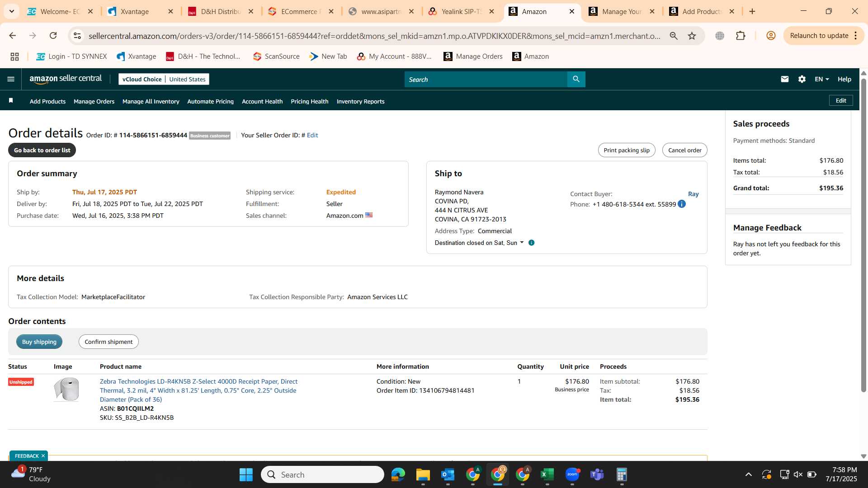Screen dimensions: 868x488
Task: Click the Buy shipping button
Action: click(x=39, y=342)
